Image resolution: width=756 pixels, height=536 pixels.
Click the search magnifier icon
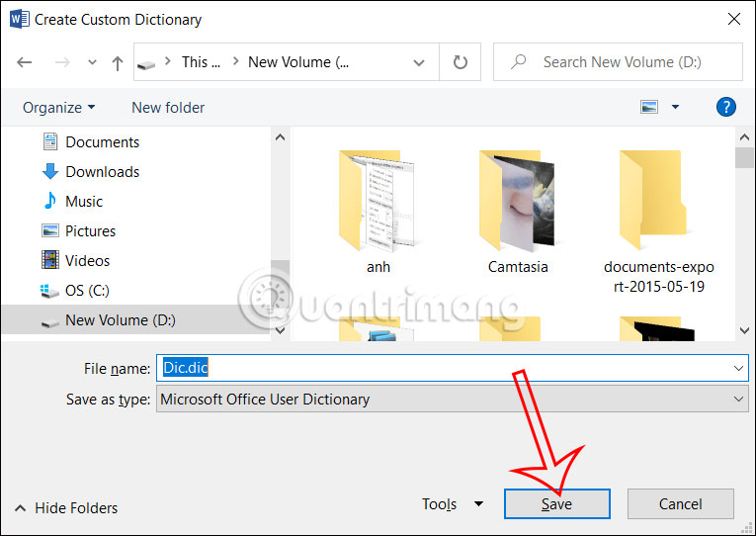[519, 61]
